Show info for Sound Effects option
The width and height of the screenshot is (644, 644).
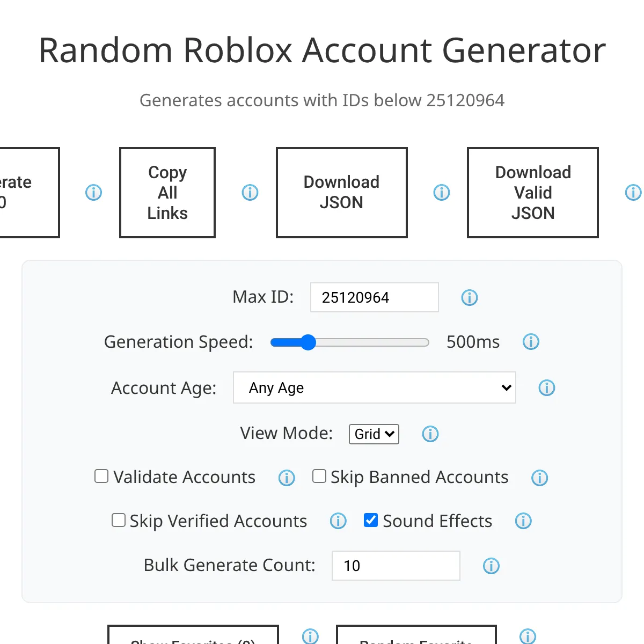click(x=523, y=521)
